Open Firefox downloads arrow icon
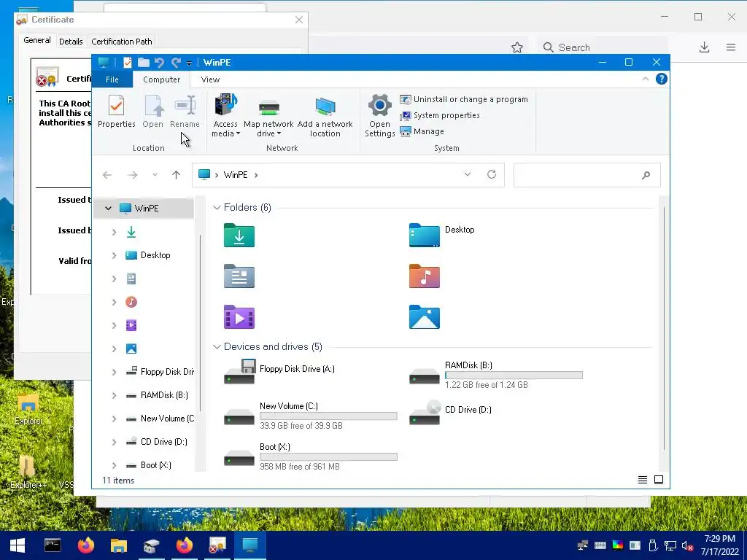This screenshot has height=560, width=747. click(x=704, y=47)
